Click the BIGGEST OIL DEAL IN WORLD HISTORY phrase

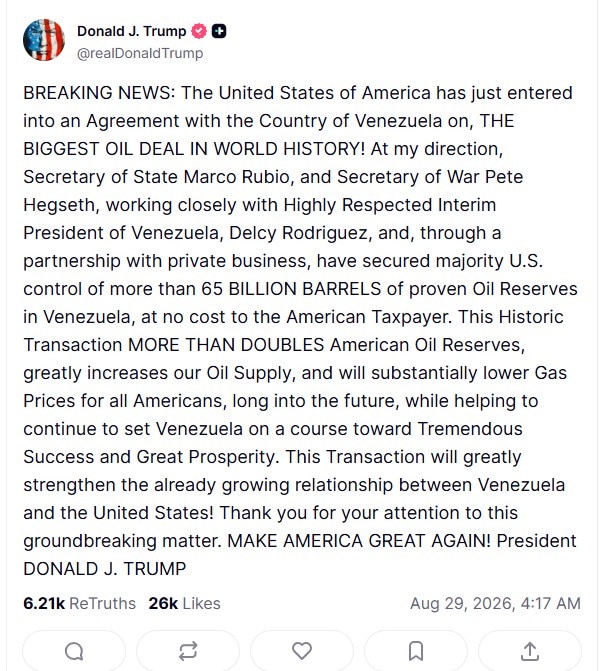(194, 149)
